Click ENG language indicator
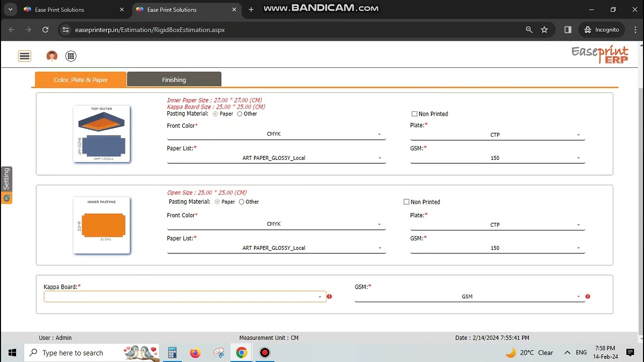Screen dimensions: 644x362 pyautogui.click(x=581, y=352)
